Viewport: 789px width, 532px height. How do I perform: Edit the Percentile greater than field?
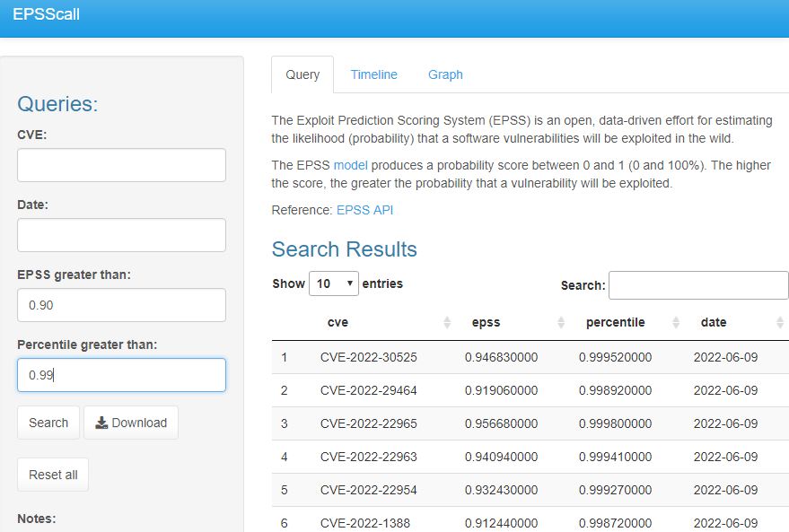click(x=121, y=375)
